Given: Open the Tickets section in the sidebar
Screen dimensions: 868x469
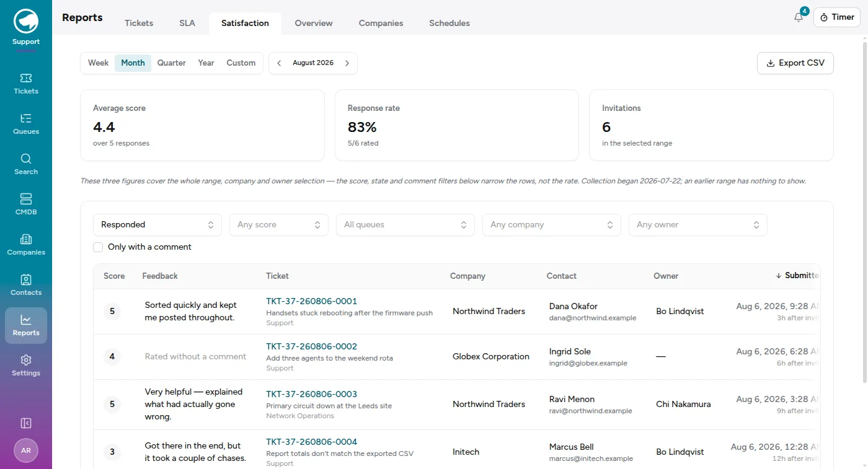Looking at the screenshot, I should [x=26, y=84].
